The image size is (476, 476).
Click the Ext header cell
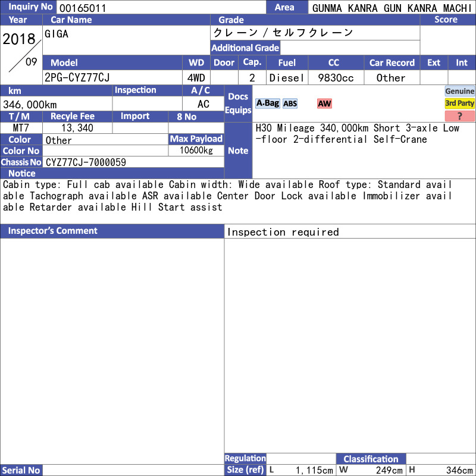(434, 62)
